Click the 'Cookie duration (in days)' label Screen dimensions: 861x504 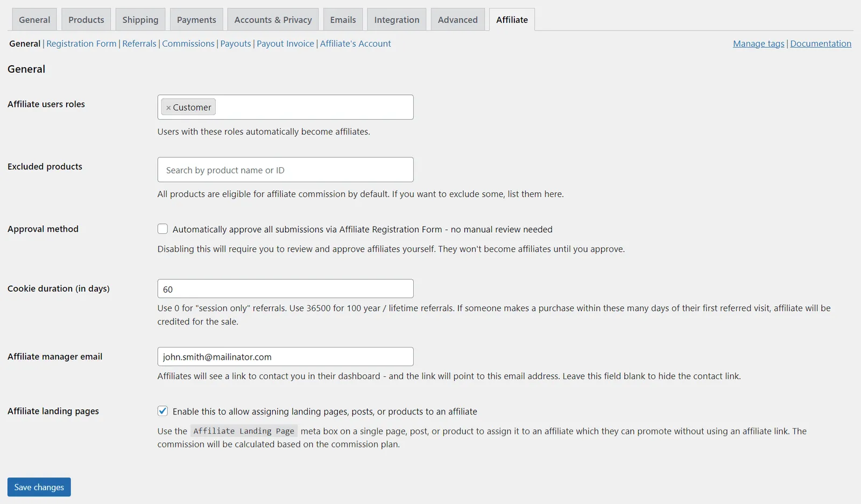coord(59,289)
